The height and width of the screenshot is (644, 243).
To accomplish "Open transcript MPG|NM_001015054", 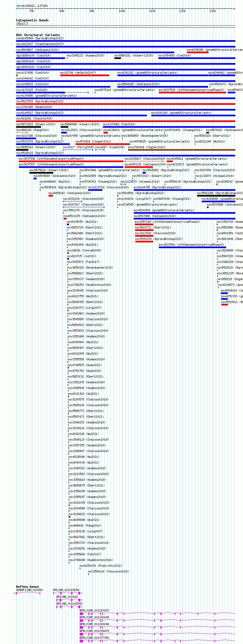I will [x=66, y=590].
